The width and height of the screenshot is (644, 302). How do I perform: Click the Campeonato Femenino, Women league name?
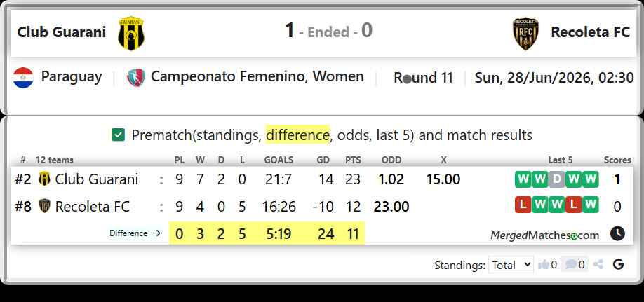pyautogui.click(x=257, y=77)
